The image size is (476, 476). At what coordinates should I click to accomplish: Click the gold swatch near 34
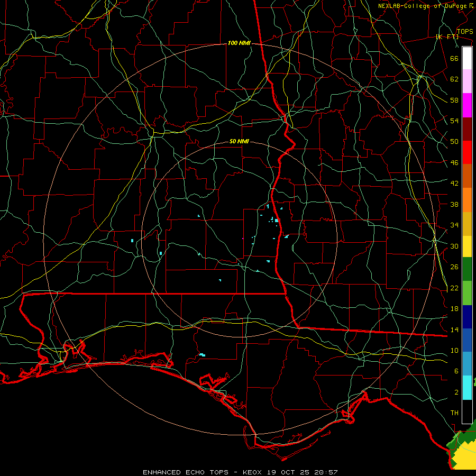coord(467,224)
